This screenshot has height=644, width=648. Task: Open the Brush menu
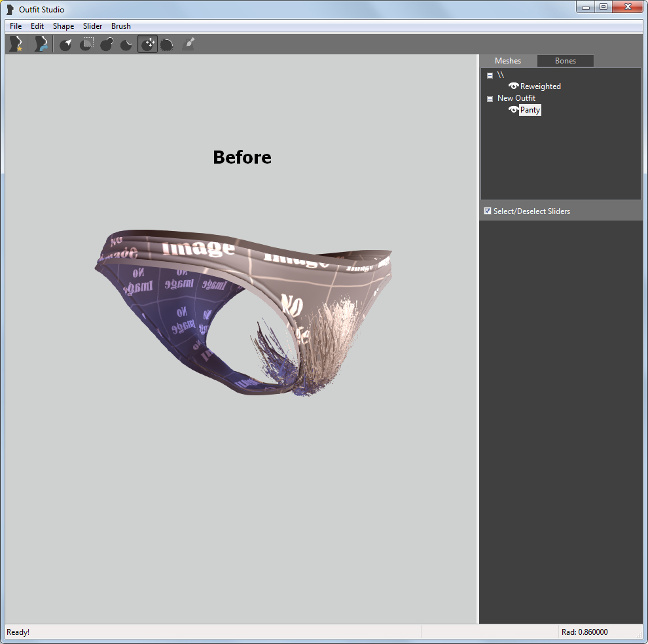(120, 26)
